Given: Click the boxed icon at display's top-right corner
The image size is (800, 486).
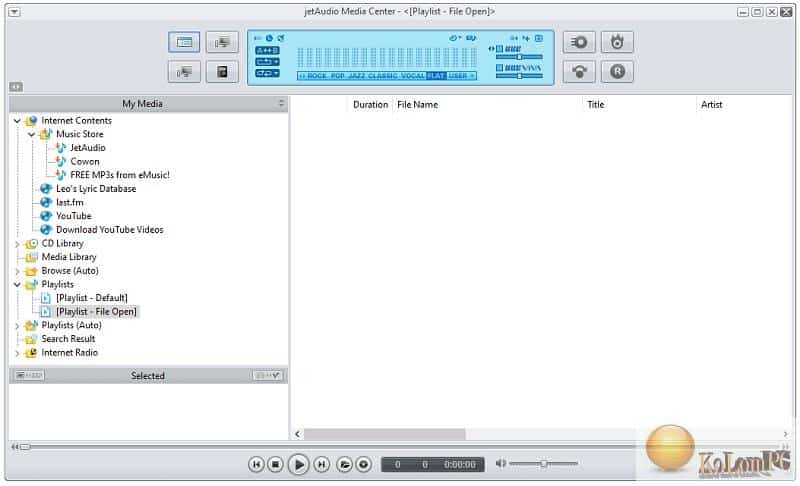Looking at the screenshot, I should (538, 38).
